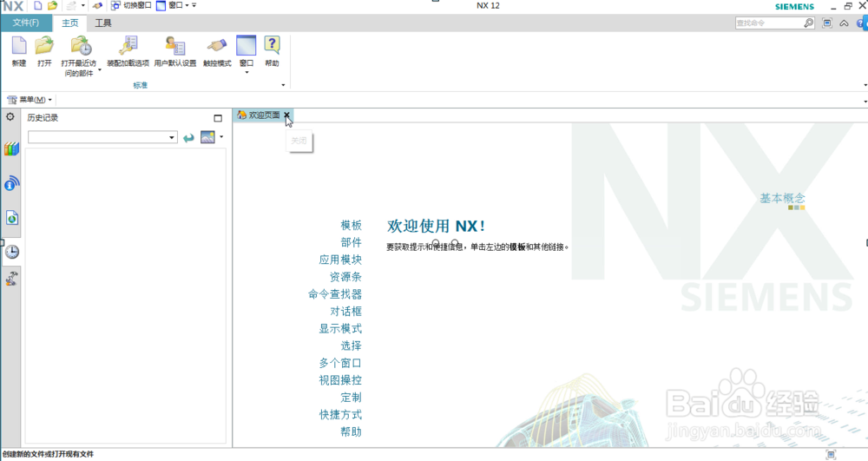Toggle full screen mode icon
868x461 pixels.
(827, 23)
